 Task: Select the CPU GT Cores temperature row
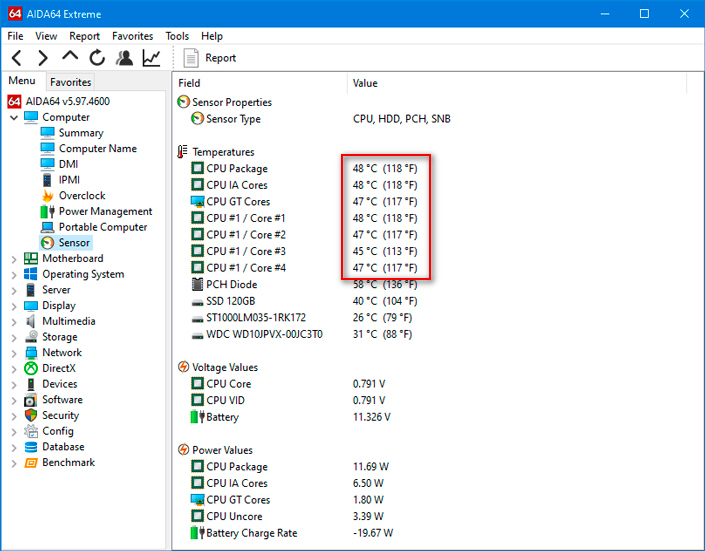pyautogui.click(x=304, y=202)
